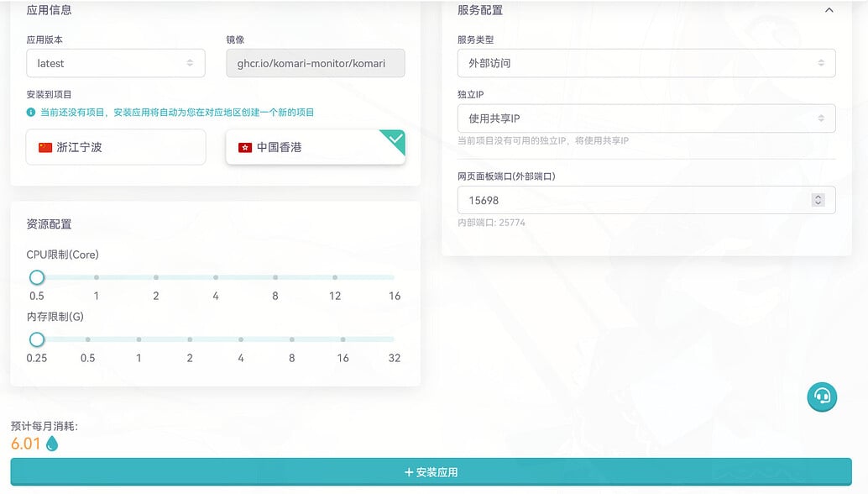Click the checkmark badge on 中国香港 card

coord(395,139)
